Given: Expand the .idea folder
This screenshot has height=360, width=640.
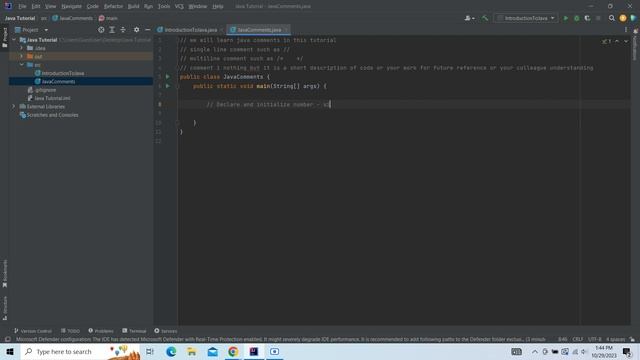Looking at the screenshot, I should (x=21, y=48).
